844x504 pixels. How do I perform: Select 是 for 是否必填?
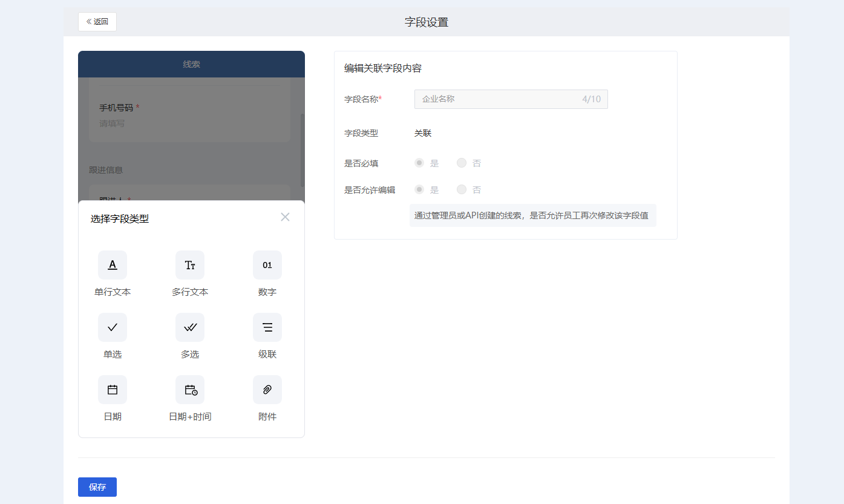[x=419, y=163]
